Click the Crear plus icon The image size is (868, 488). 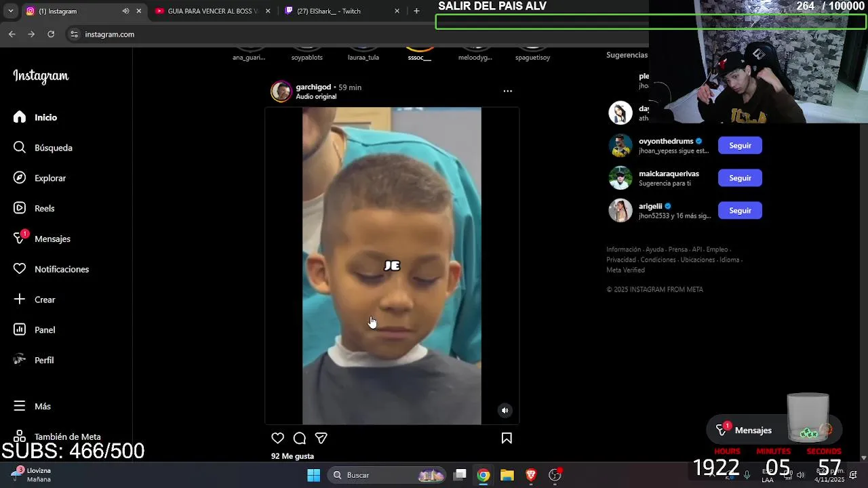pos(20,299)
